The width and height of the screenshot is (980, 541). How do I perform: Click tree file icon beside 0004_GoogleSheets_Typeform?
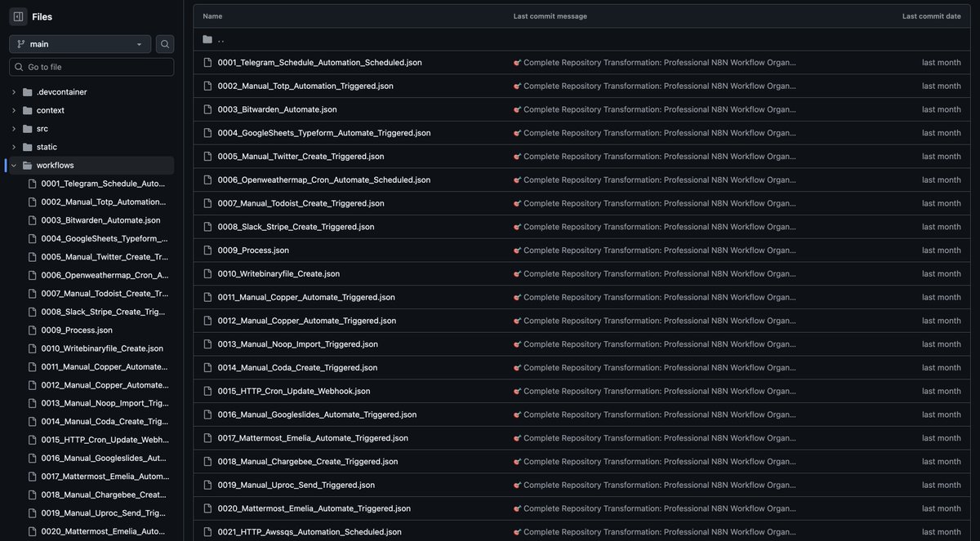pos(33,238)
